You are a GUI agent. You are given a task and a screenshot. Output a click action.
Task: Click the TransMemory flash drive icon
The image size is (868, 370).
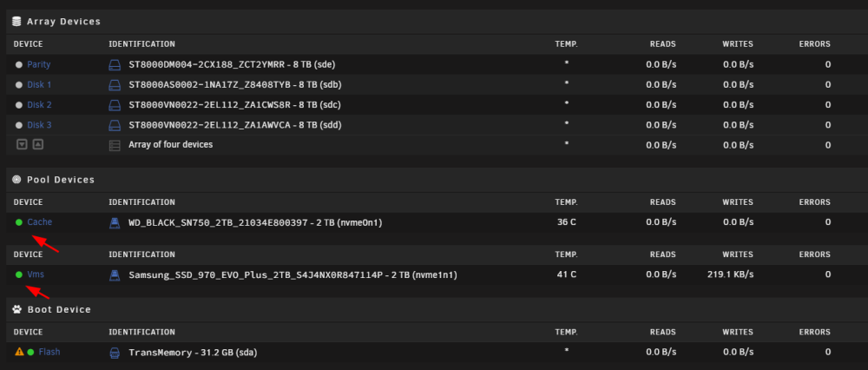coord(114,353)
